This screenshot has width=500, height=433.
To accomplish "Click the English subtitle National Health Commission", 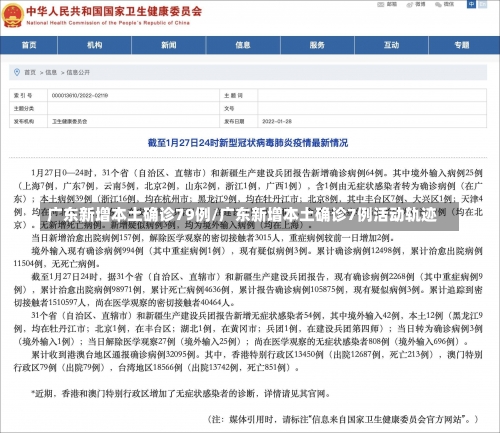I will (108, 23).
